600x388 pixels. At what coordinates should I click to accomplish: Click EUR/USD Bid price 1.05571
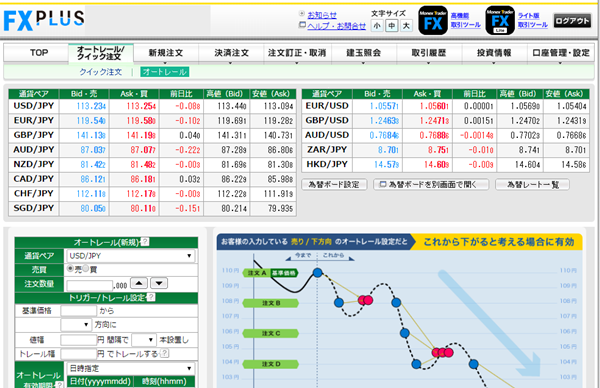tap(384, 106)
